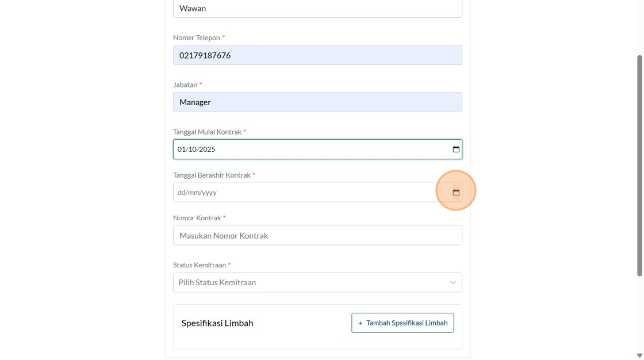This screenshot has height=360, width=644.
Task: Click the Nomer Telepon input field
Action: pyautogui.click(x=317, y=55)
